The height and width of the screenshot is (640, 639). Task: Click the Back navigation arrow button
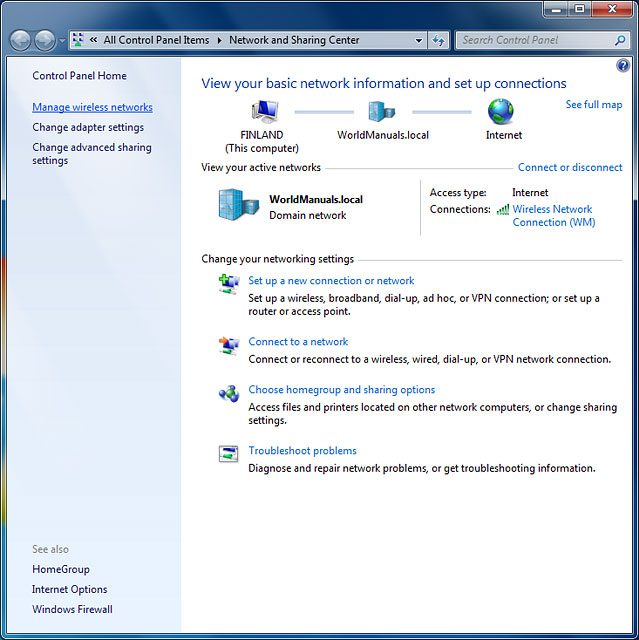(20, 40)
